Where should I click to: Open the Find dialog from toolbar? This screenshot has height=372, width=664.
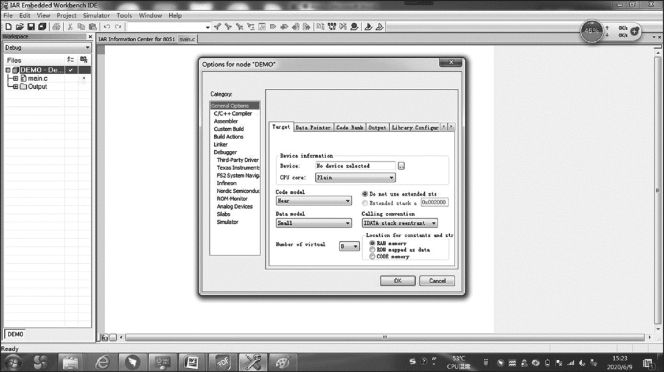click(239, 27)
